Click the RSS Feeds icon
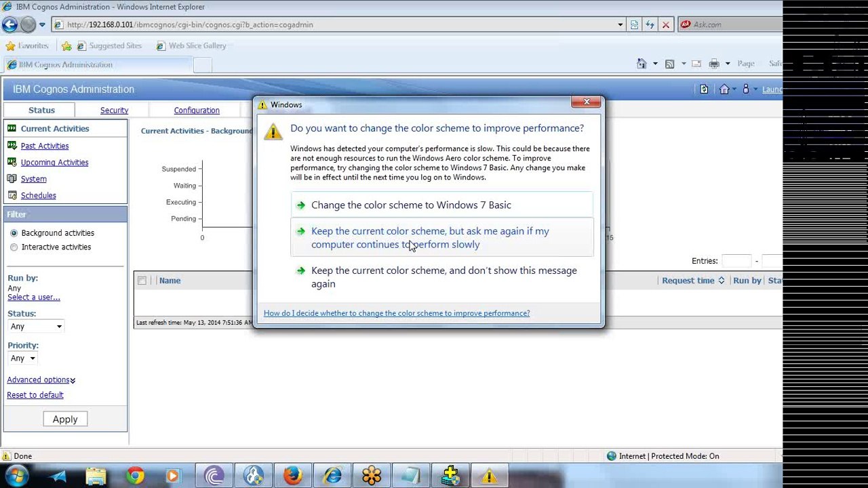Image resolution: width=868 pixels, height=488 pixels. [x=669, y=64]
